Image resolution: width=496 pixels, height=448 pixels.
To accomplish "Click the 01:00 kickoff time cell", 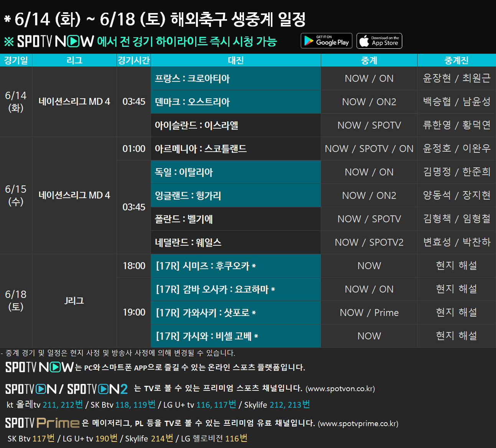I will (133, 149).
